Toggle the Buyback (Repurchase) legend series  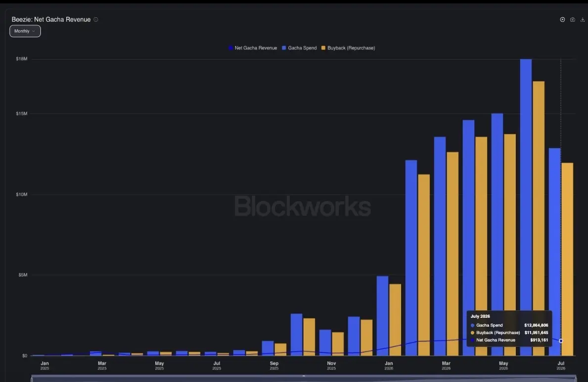coord(348,48)
